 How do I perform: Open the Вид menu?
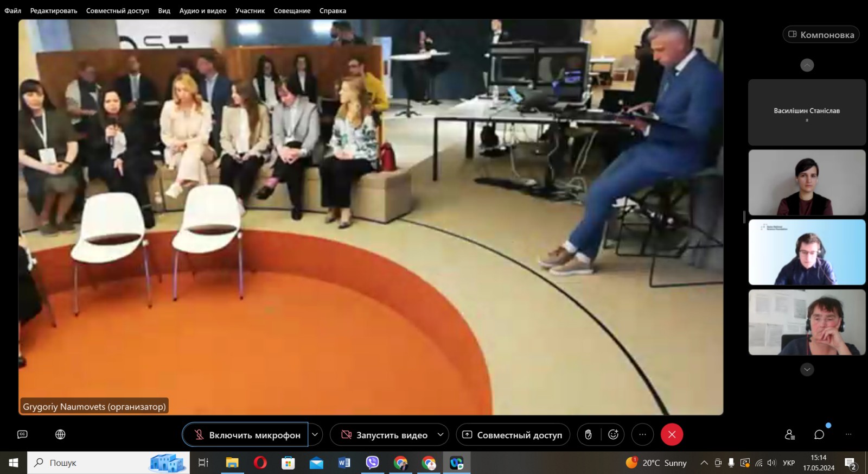[164, 10]
